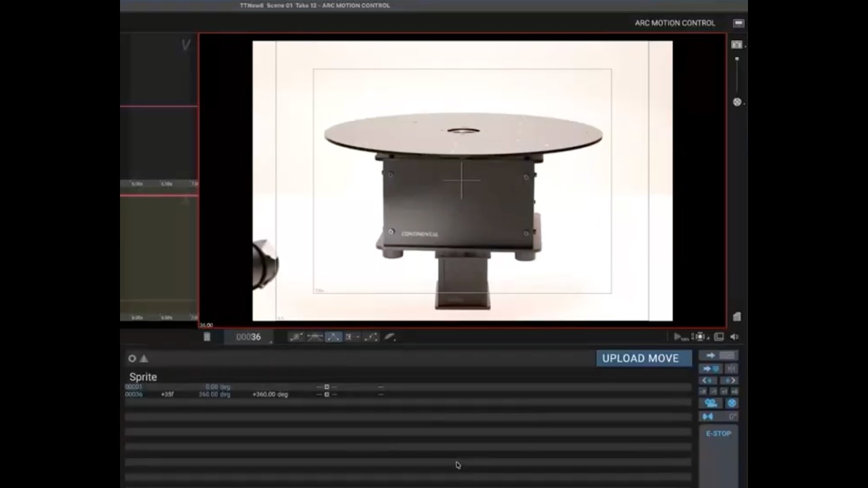Step to previous keyframe with left chevron button
Image resolution: width=868 pixels, height=488 pixels.
(x=708, y=381)
